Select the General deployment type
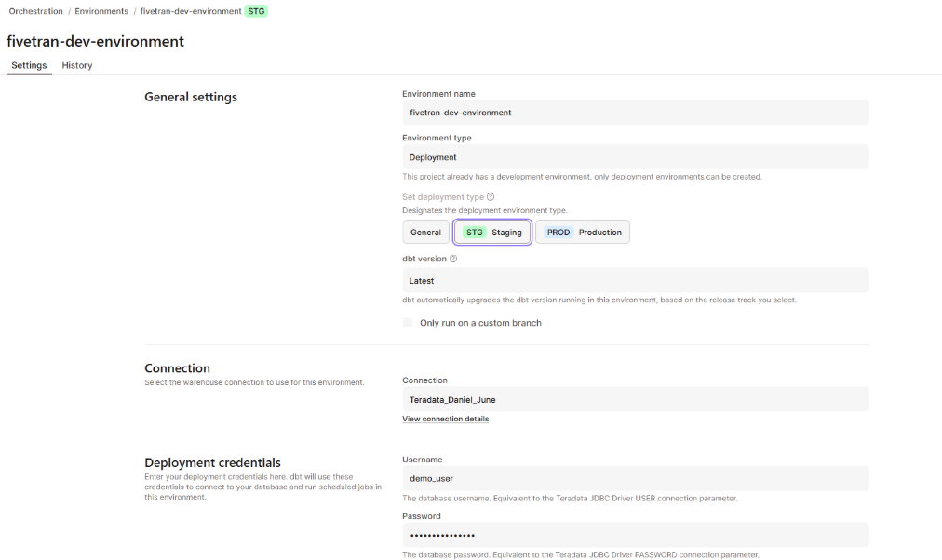 coord(425,232)
